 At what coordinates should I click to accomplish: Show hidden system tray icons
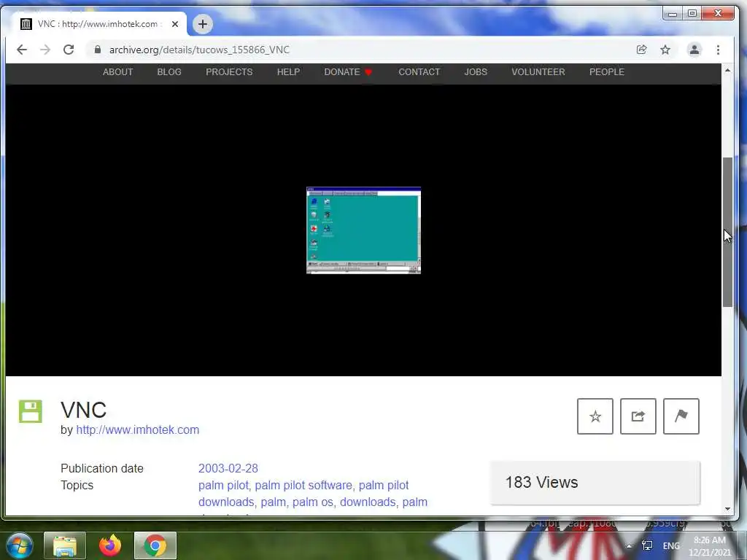tap(629, 546)
